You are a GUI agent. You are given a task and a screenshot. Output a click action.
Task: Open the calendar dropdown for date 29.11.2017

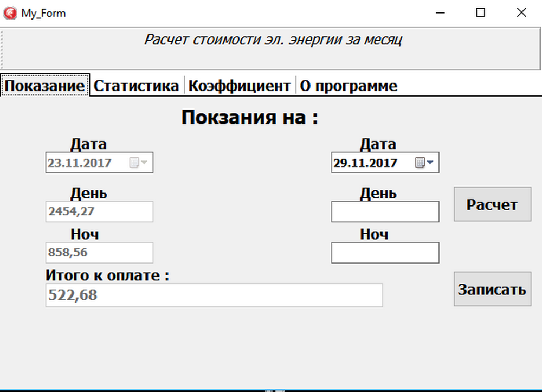click(x=424, y=163)
